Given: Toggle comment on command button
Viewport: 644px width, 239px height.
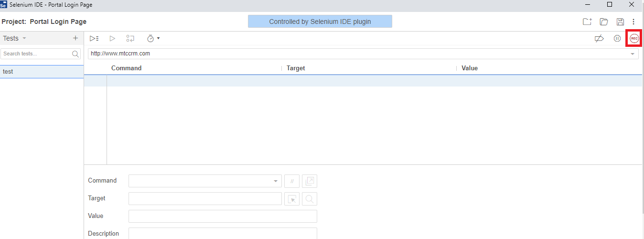Looking at the screenshot, I should pos(292,181).
